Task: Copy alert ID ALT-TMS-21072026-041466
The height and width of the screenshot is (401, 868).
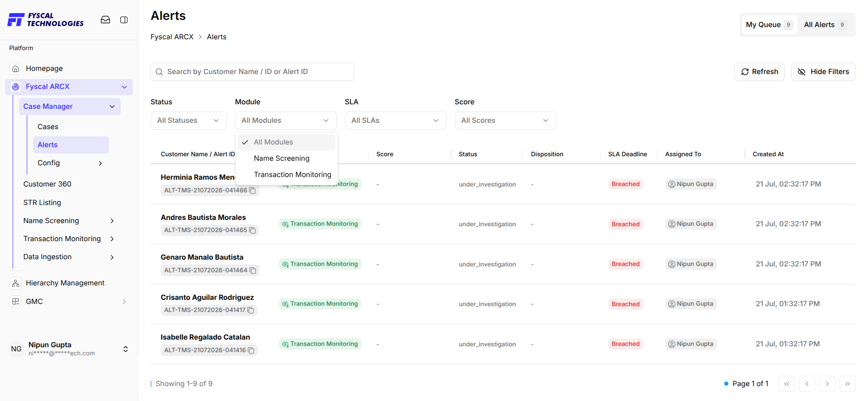Action: point(253,191)
